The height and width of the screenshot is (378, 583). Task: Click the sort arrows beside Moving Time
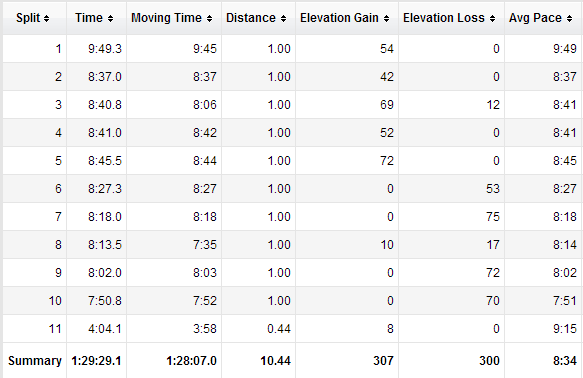(x=210, y=18)
